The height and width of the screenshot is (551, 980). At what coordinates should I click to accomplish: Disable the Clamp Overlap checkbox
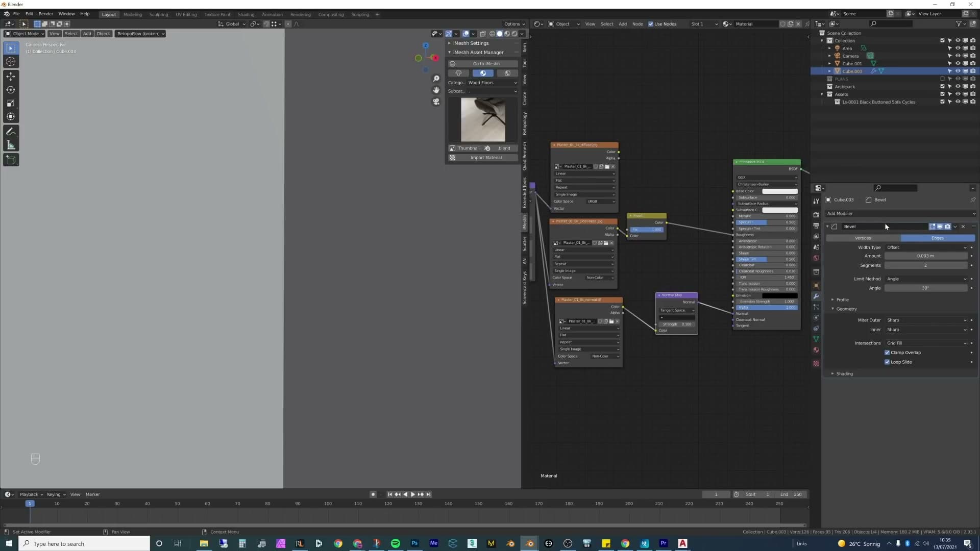tap(887, 353)
